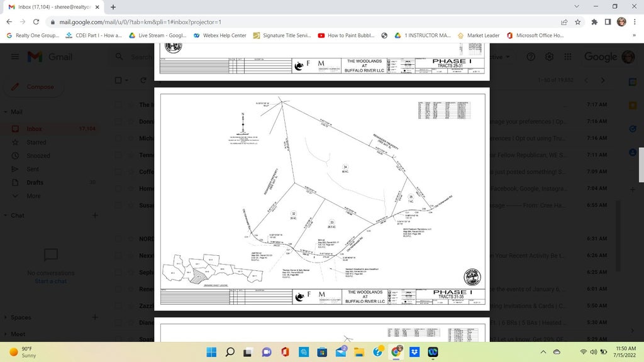Open How to Paint Bubbles bookmark
Viewport: 644px width, 362px height.
click(347, 36)
